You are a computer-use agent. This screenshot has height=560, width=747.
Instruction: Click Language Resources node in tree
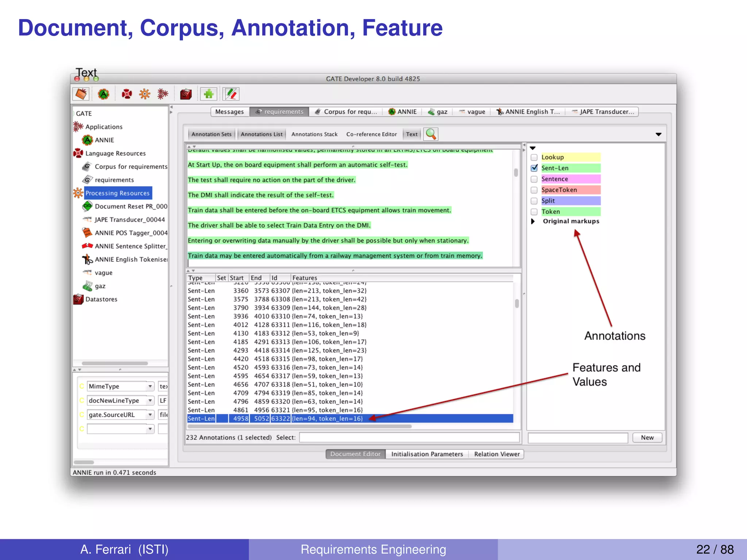point(115,153)
